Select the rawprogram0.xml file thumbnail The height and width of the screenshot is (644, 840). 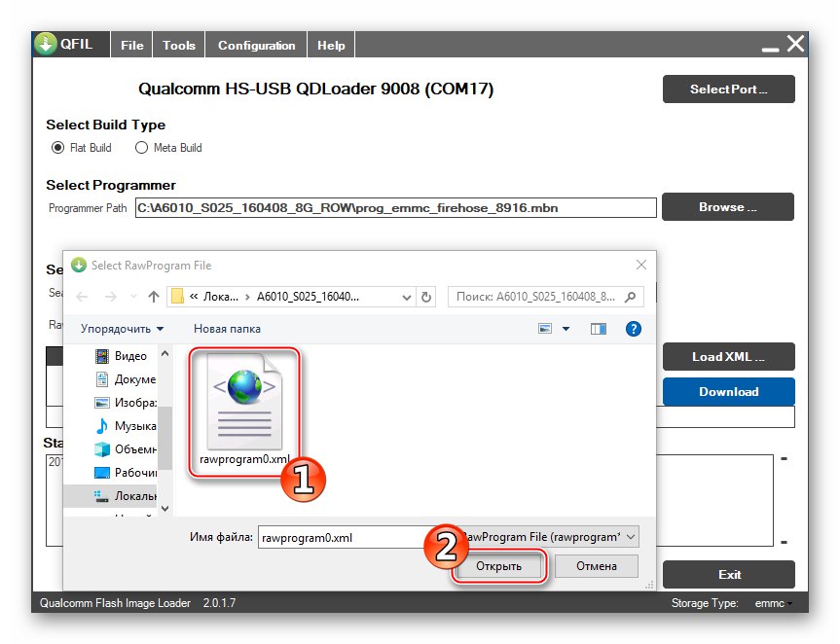[244, 411]
